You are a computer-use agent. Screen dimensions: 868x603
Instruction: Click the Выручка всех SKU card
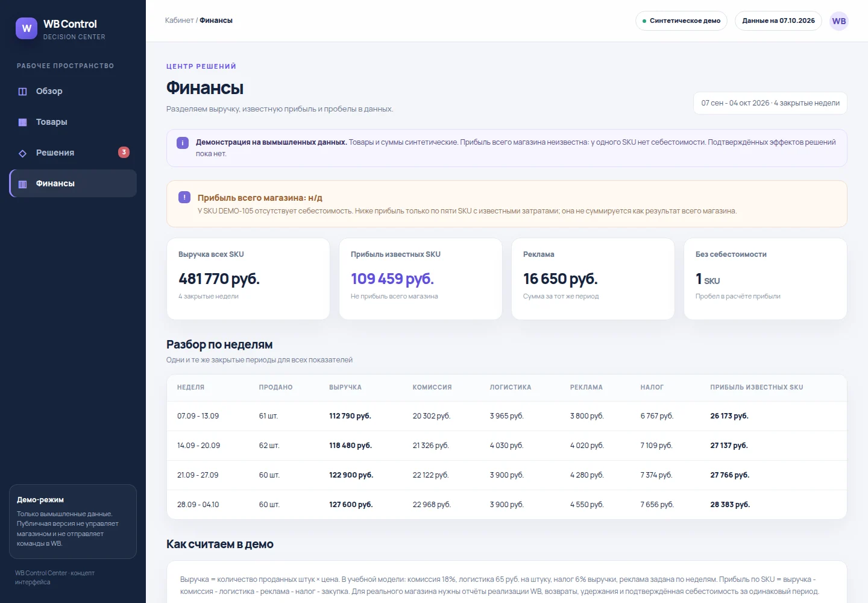pyautogui.click(x=248, y=279)
